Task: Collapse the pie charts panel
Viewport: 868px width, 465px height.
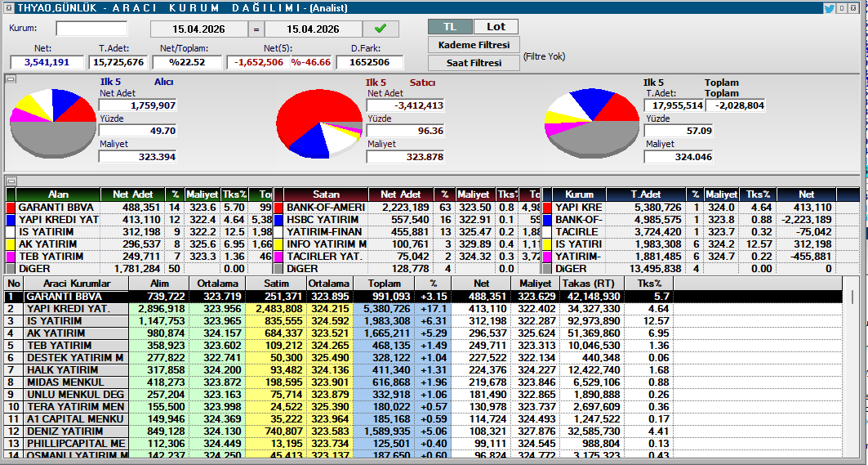Action: (x=11, y=79)
